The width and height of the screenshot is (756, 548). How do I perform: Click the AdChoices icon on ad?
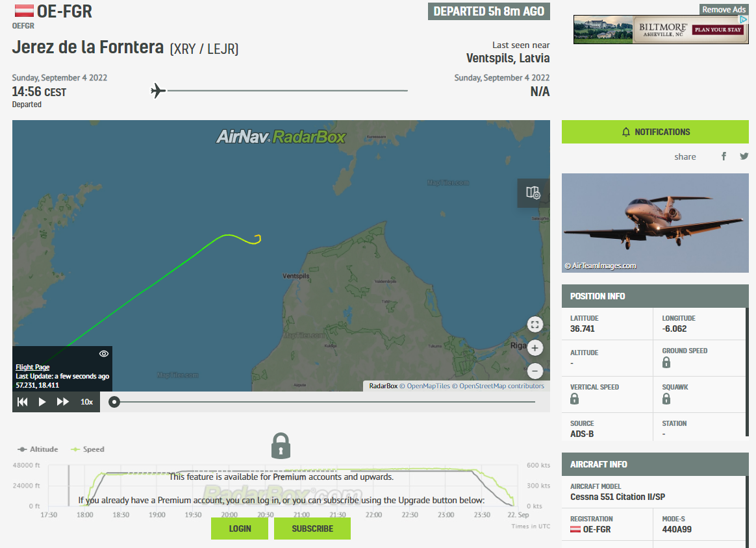click(744, 19)
